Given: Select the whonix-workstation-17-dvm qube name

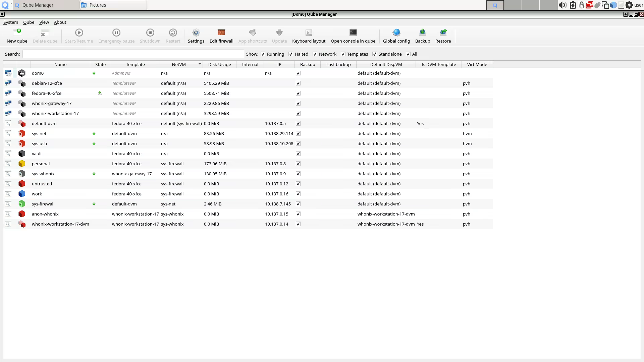Looking at the screenshot, I should 60,224.
